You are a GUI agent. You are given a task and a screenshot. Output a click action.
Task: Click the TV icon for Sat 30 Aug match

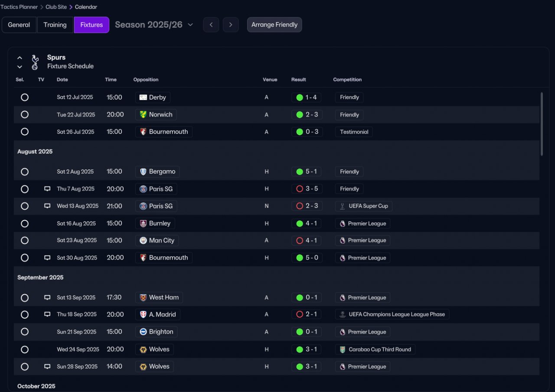click(47, 258)
